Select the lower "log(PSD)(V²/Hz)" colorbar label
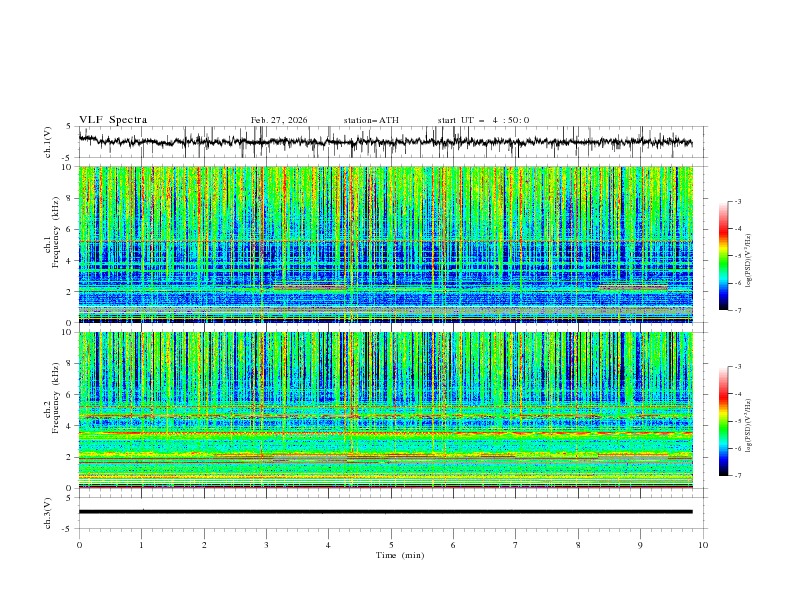This screenshot has width=792, height=612. pyautogui.click(x=749, y=426)
